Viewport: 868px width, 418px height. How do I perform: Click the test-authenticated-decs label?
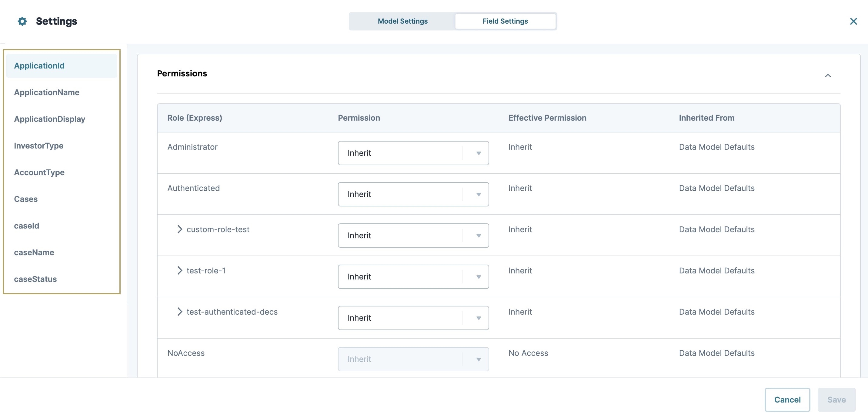pyautogui.click(x=232, y=312)
